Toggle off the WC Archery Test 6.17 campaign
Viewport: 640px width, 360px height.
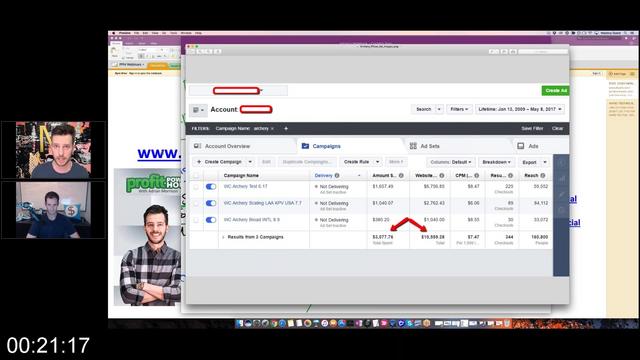[x=211, y=187]
